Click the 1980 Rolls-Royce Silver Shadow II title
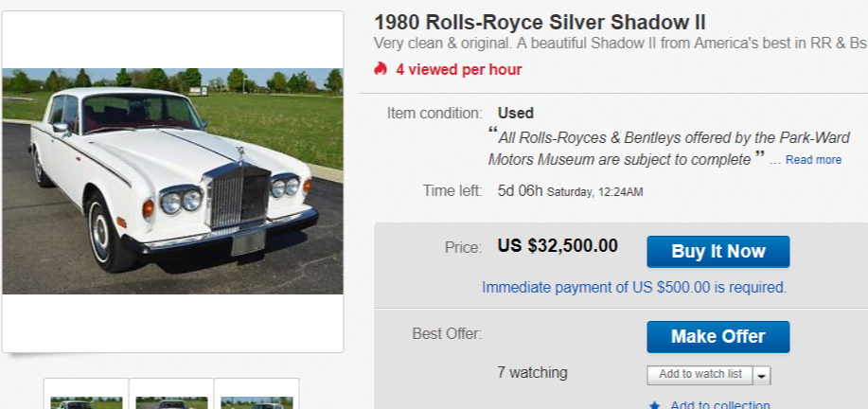 pos(540,23)
